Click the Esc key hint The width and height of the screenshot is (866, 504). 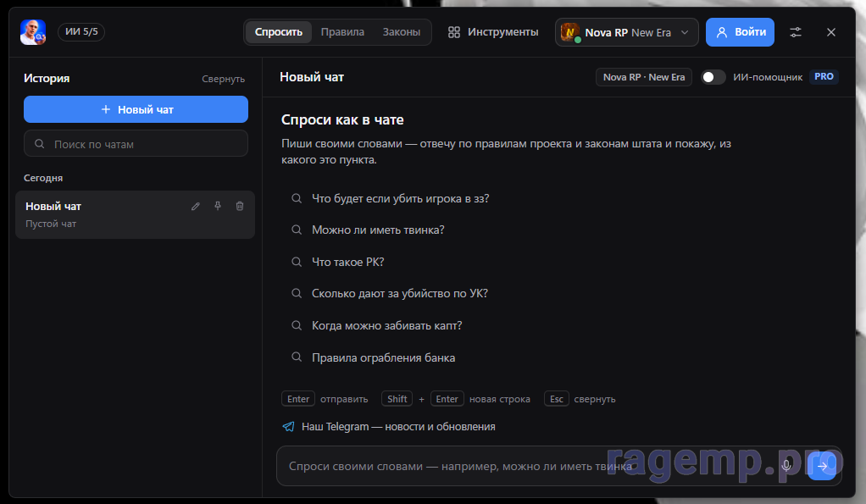coord(556,399)
